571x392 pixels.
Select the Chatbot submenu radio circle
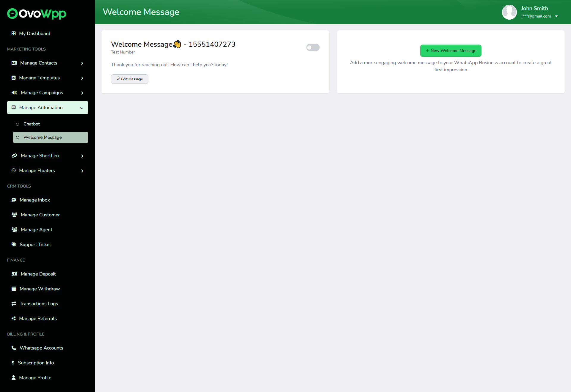[x=18, y=124]
